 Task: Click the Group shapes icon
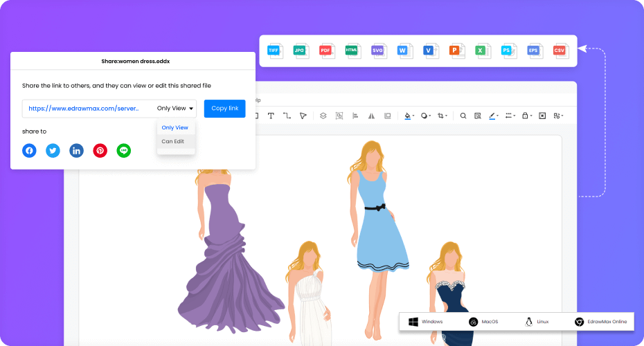click(x=339, y=116)
